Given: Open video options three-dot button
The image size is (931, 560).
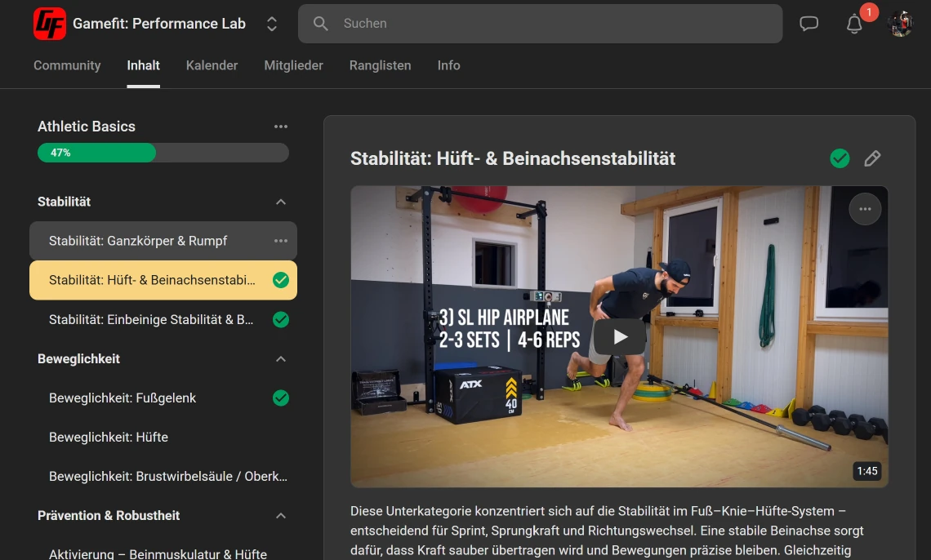Looking at the screenshot, I should (x=865, y=209).
